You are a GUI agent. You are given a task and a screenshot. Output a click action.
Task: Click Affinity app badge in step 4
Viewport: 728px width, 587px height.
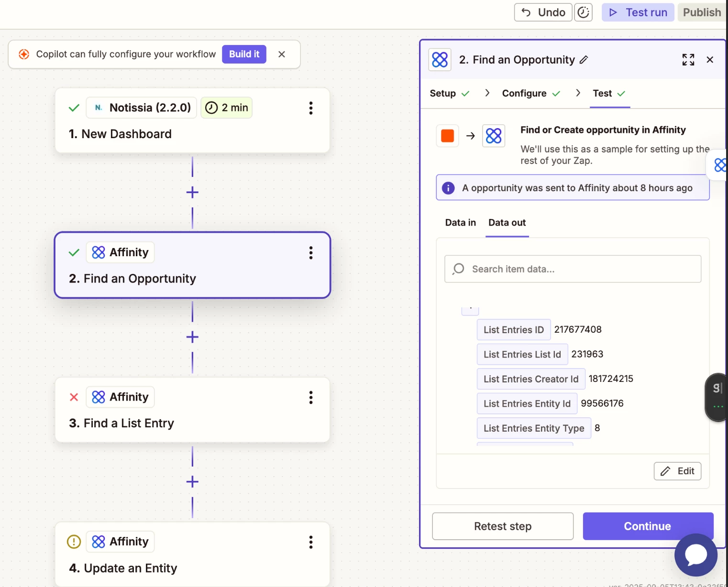point(121,542)
